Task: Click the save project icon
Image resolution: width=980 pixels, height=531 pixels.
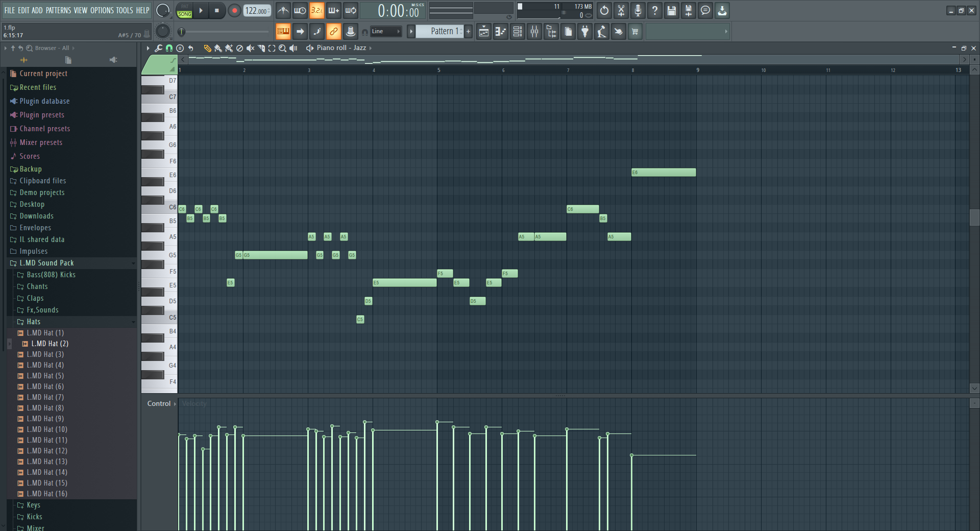Action: pos(672,11)
